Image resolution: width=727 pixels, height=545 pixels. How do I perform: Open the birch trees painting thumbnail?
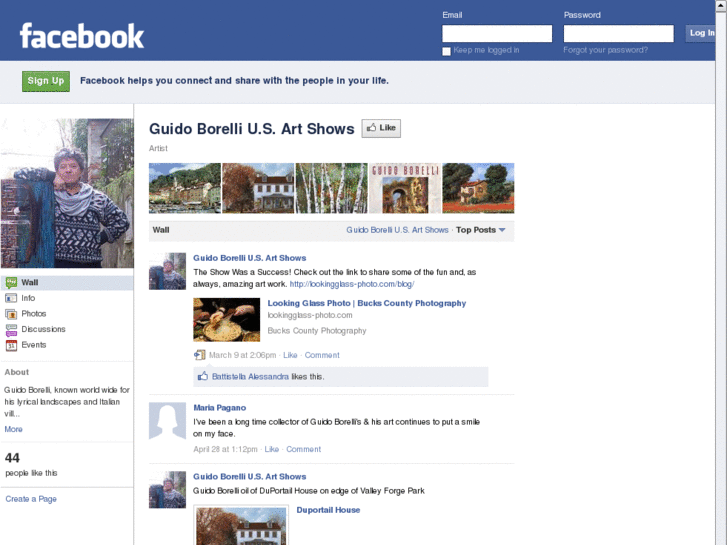coord(332,188)
